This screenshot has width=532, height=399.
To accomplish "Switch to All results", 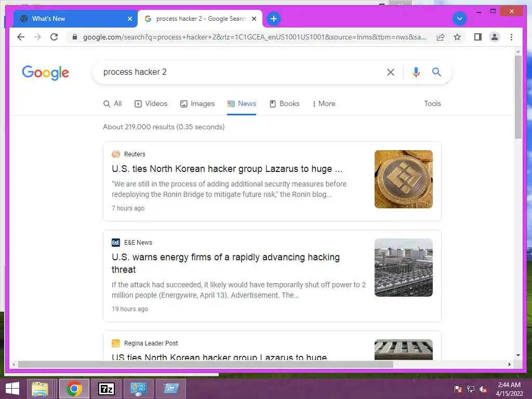I will [x=112, y=103].
